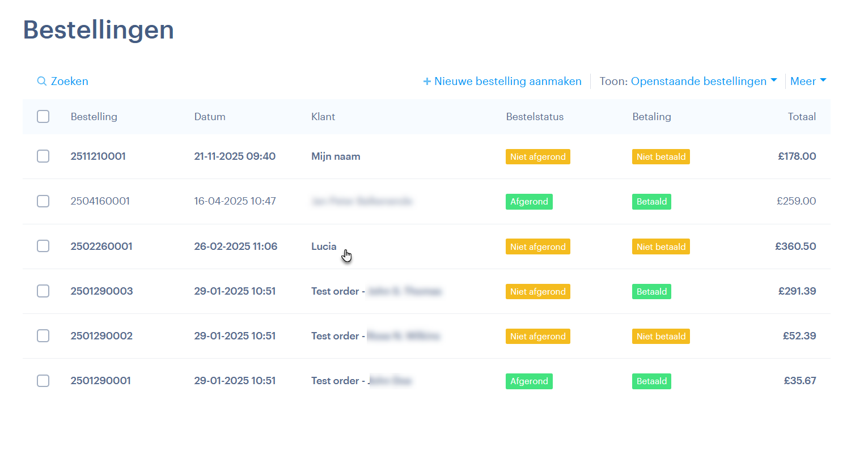Click total amount £259.00
Screen dimensions: 868x455
[x=797, y=201]
